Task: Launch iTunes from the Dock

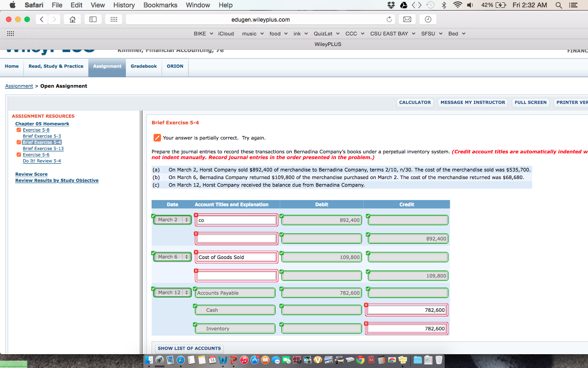Action: (244, 360)
